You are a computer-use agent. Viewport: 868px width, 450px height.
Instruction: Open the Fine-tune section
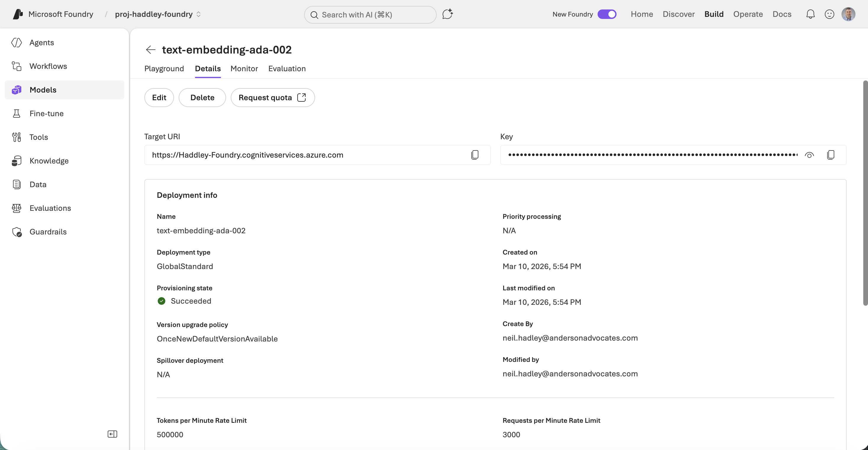46,114
